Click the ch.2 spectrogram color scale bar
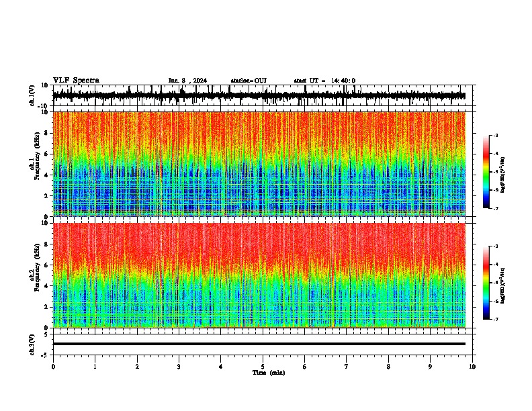Image resolution: width=532 pixels, height=411 pixels. (486, 283)
